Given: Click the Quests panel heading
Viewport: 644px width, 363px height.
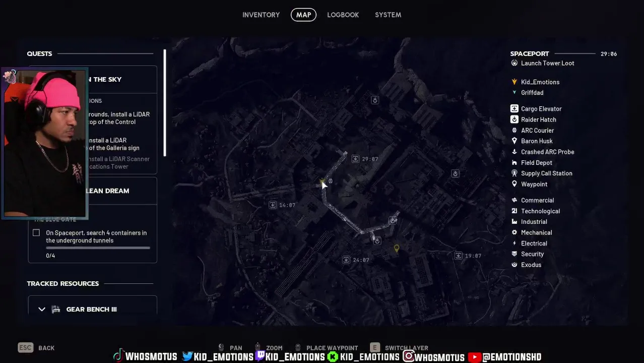Looking at the screenshot, I should coord(39,53).
